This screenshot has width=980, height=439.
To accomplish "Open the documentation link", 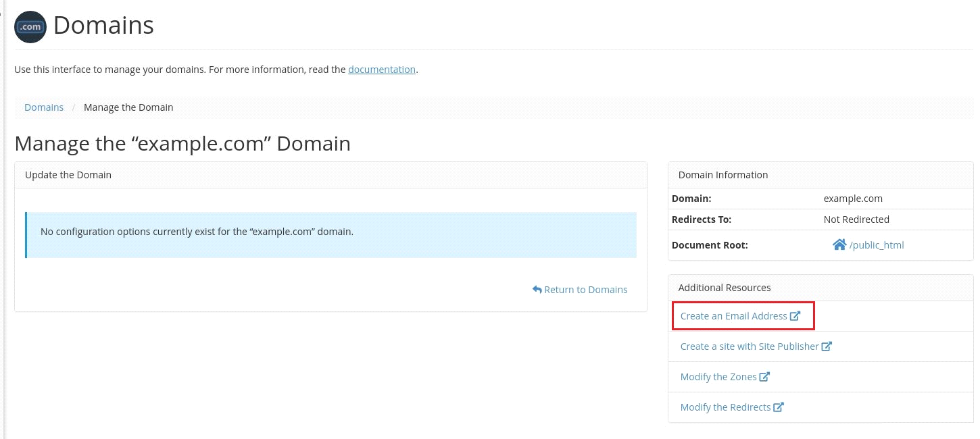I will pyautogui.click(x=382, y=69).
